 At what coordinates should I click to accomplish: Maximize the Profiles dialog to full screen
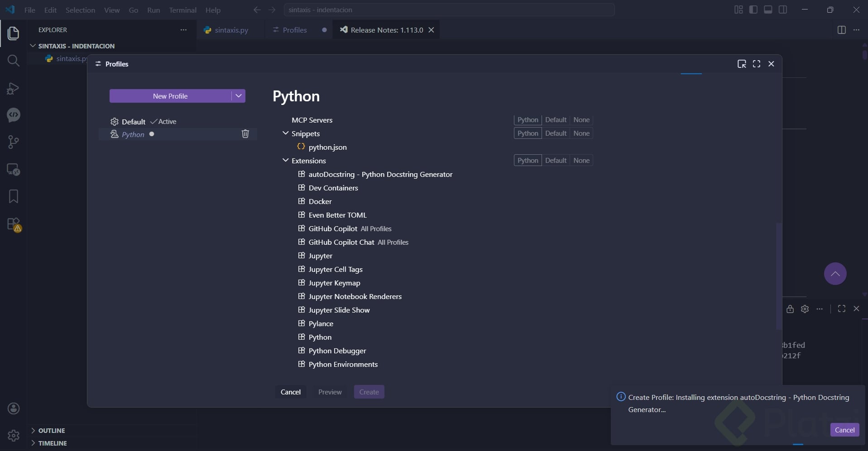756,64
